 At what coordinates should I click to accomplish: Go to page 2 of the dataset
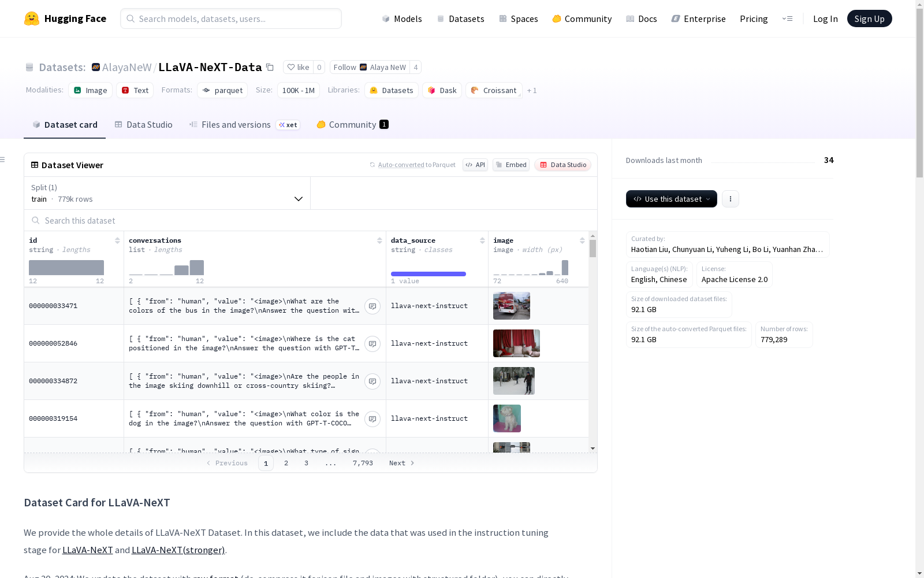click(286, 463)
